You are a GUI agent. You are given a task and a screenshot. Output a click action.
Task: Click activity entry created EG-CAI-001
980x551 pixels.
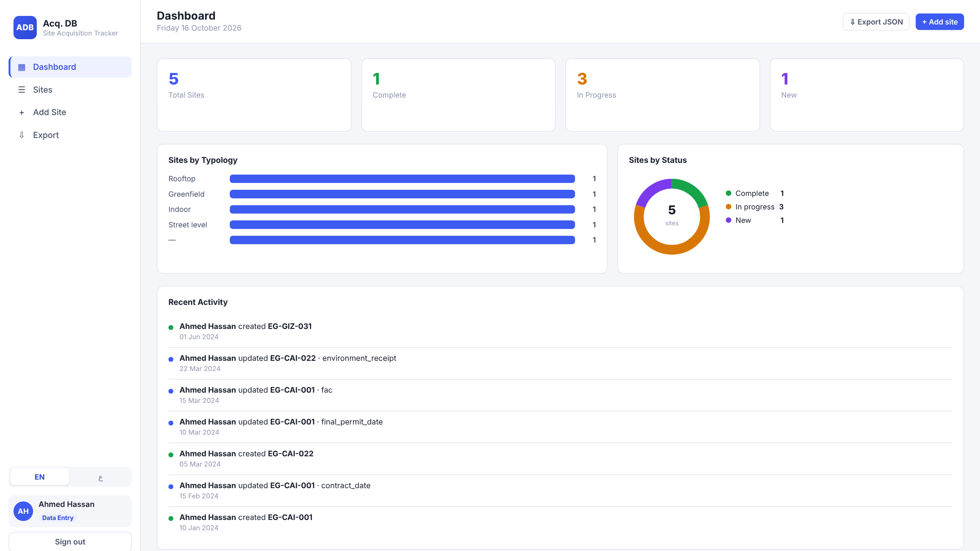(560, 522)
